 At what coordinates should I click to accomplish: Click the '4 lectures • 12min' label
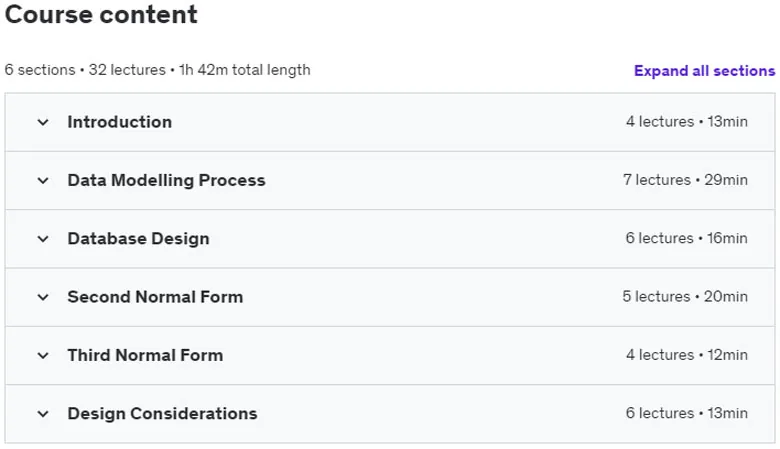(686, 355)
